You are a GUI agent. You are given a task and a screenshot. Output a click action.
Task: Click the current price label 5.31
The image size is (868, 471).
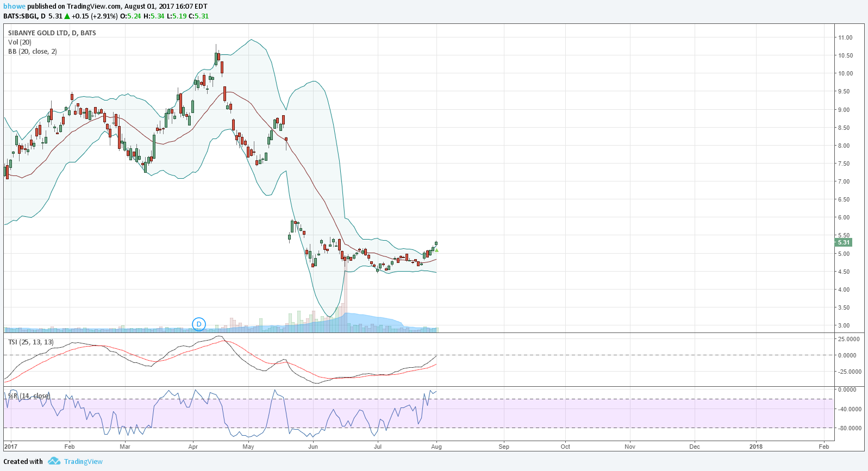point(844,242)
